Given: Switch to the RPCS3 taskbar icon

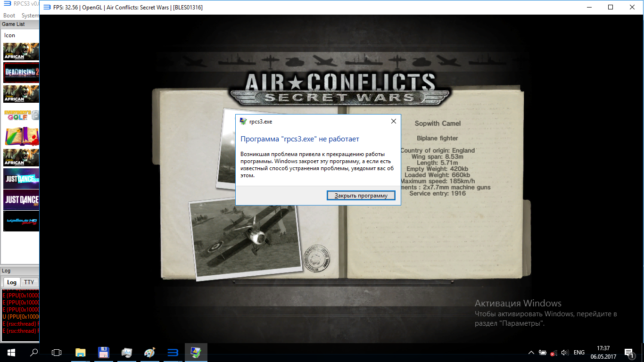Looking at the screenshot, I should (x=173, y=352).
